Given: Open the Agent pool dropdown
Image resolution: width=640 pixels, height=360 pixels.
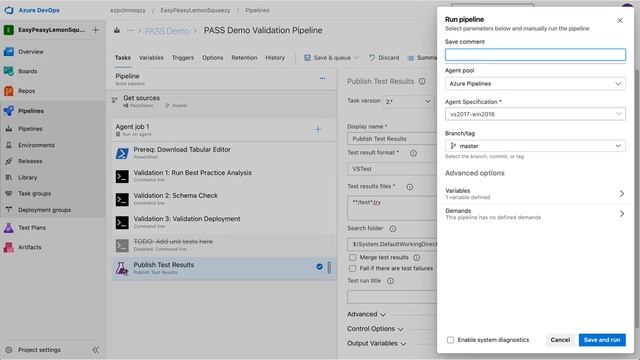Looking at the screenshot, I should 535,84.
